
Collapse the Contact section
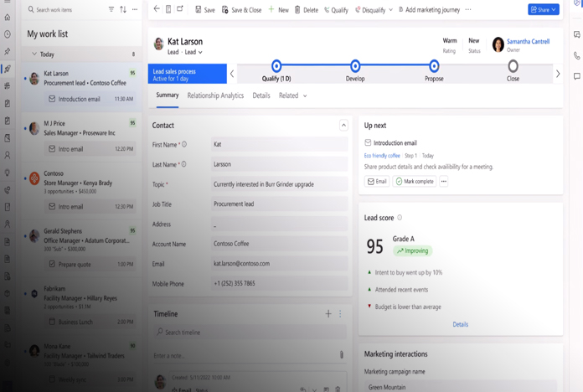343,126
